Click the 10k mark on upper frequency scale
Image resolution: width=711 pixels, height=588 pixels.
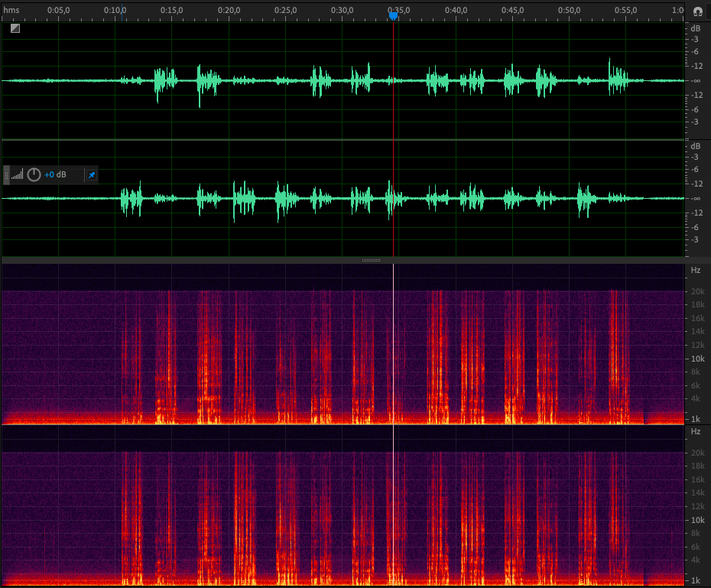pyautogui.click(x=697, y=359)
